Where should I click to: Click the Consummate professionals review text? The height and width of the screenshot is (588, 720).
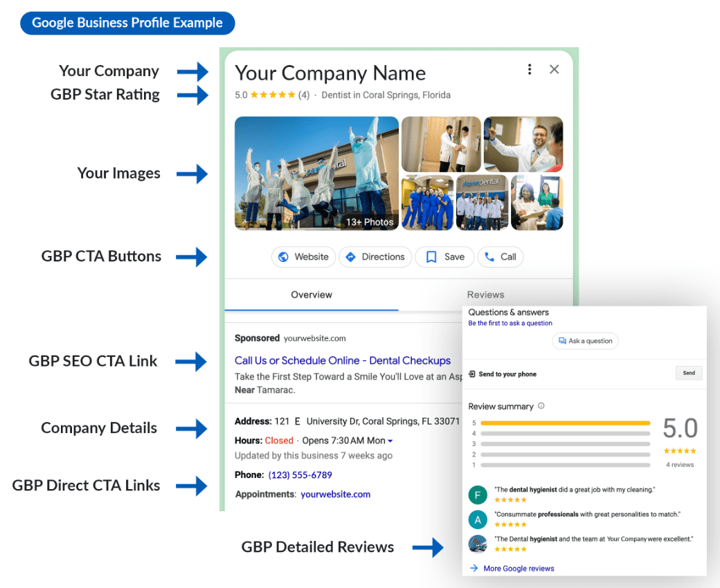587,514
